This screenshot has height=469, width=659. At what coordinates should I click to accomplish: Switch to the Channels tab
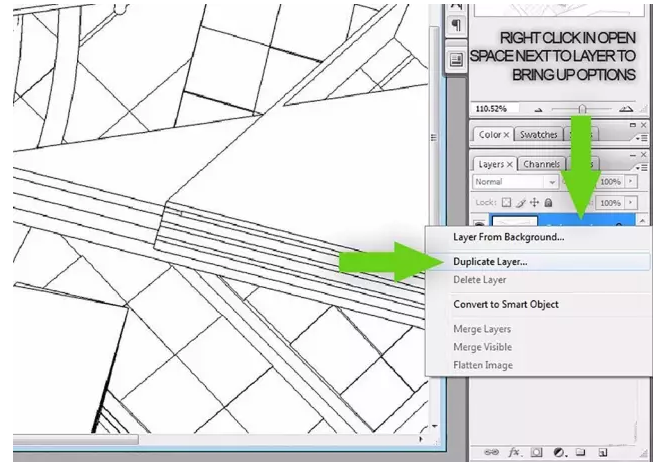[x=541, y=164]
